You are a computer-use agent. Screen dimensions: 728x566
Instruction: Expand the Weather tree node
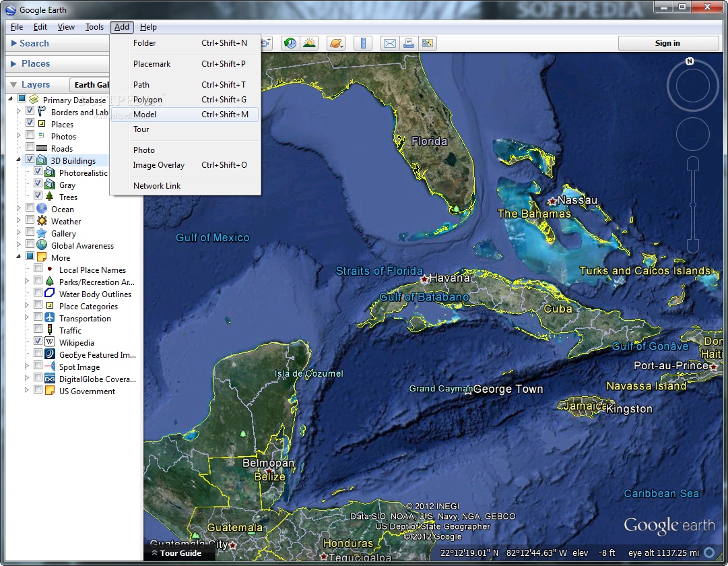pos(19,220)
